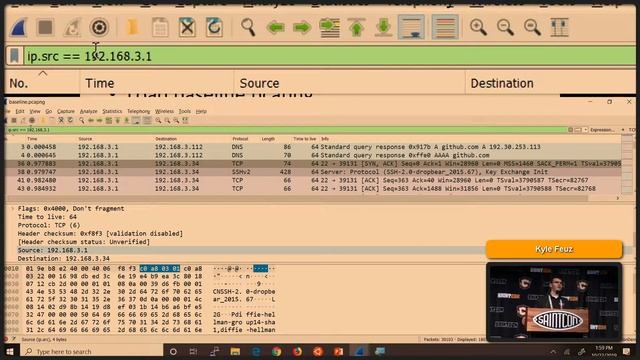Viewport: 640px width, 360px height.
Task: Select packet 4 AAAA github.com row
Action: coord(313,155)
